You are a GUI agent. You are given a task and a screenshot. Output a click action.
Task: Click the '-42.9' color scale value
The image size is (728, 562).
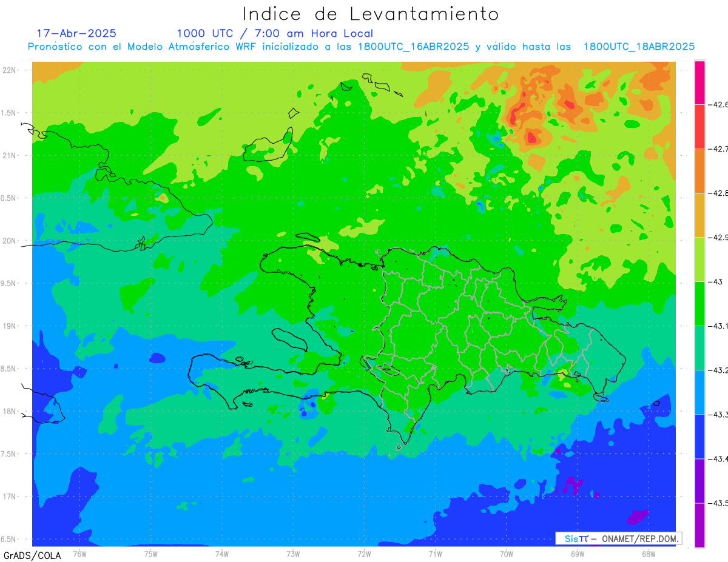pyautogui.click(x=718, y=238)
